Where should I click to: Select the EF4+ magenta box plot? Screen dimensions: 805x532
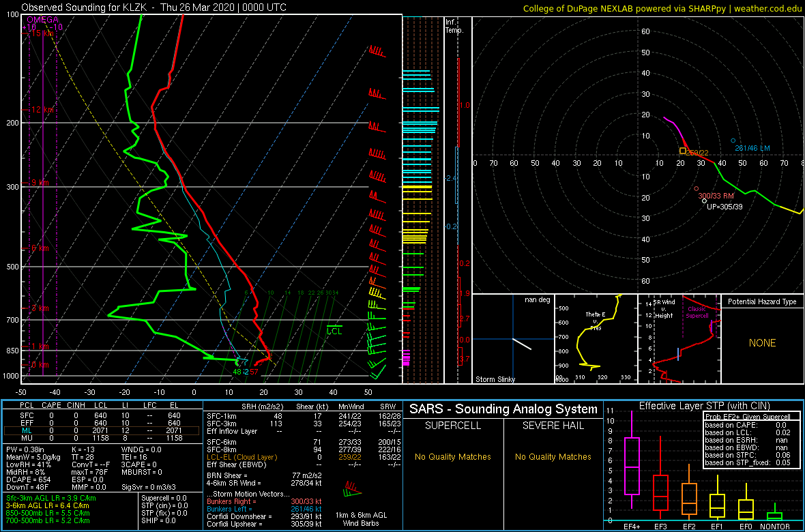tap(631, 460)
